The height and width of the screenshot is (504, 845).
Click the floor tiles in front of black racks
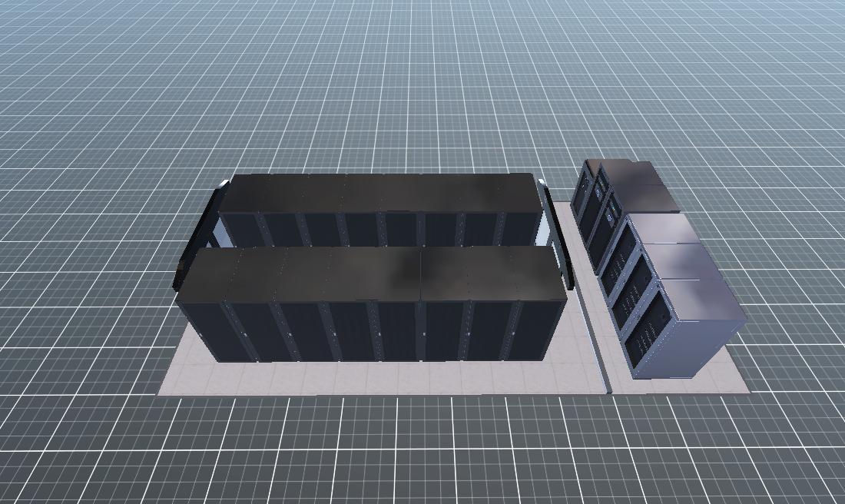pos(369,376)
